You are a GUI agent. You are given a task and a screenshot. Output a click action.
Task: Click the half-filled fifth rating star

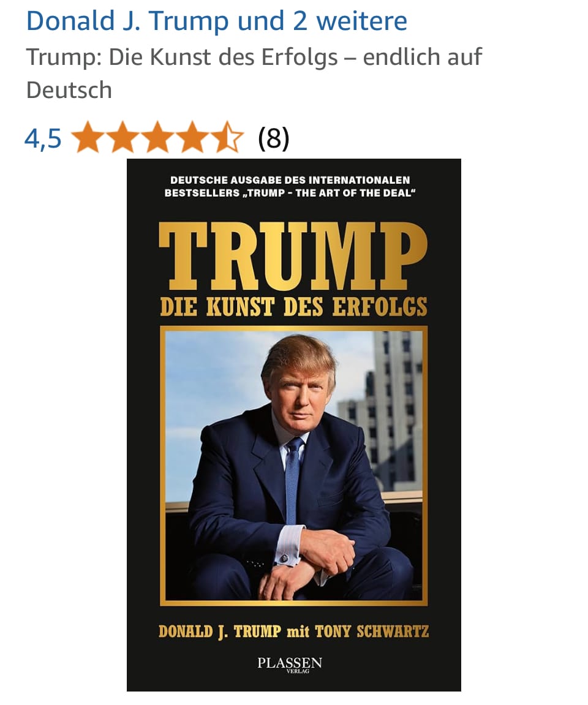[x=227, y=137]
